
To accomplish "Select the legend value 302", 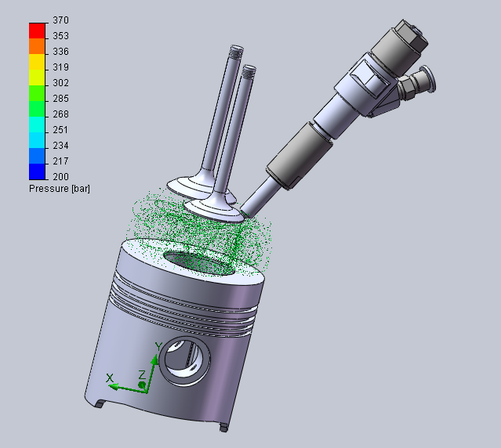I will [60, 83].
